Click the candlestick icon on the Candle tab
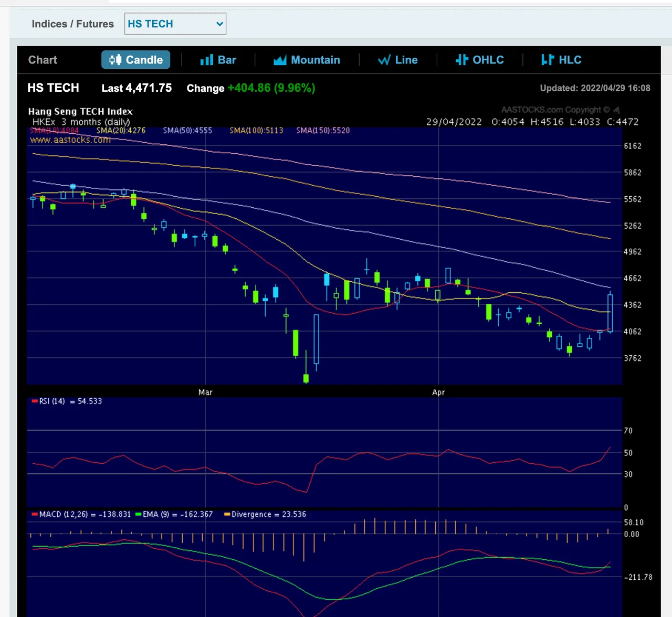Screen dimensions: 672x617 (115, 60)
